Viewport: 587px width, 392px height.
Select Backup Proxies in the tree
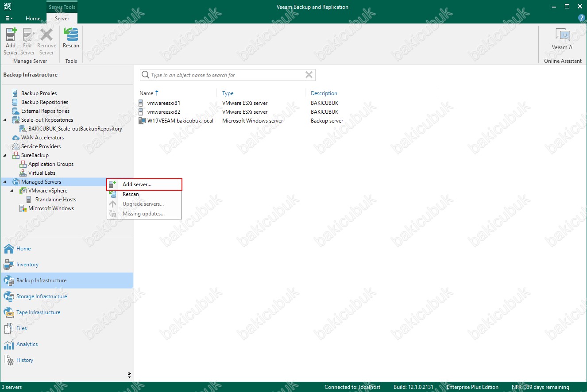click(39, 93)
